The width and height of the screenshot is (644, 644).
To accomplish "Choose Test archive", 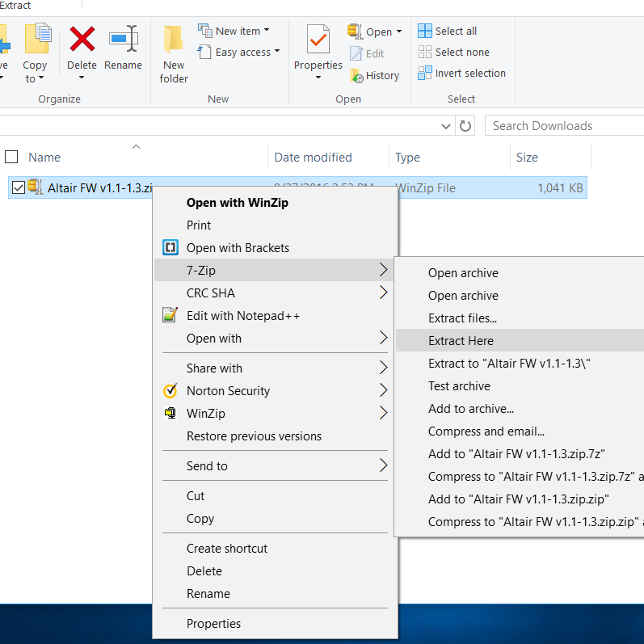I will [x=520, y=385].
